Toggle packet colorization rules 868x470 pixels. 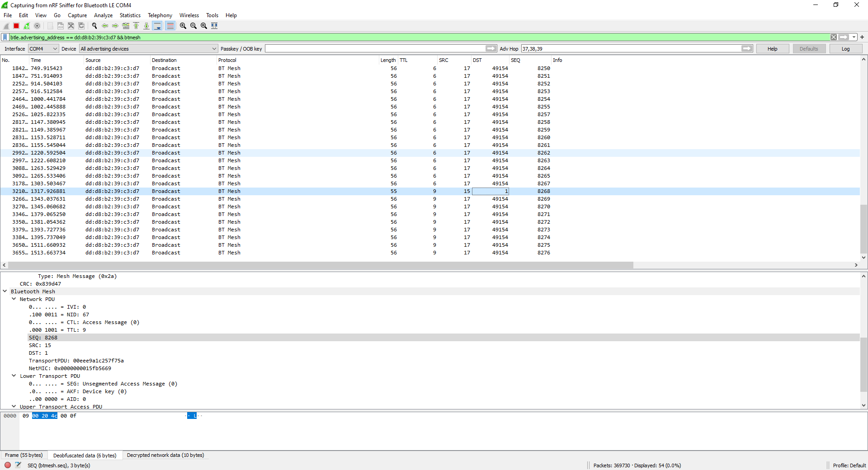click(170, 26)
